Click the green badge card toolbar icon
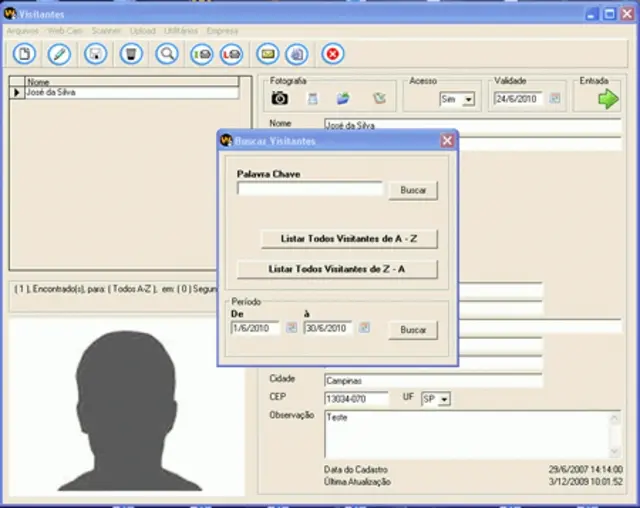Screen dimensions: 640x508 (x=202, y=53)
